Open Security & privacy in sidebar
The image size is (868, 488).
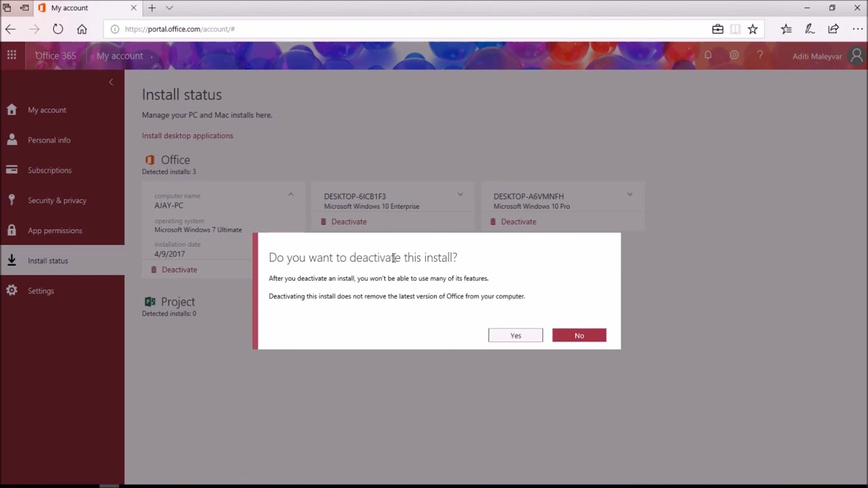click(x=62, y=200)
